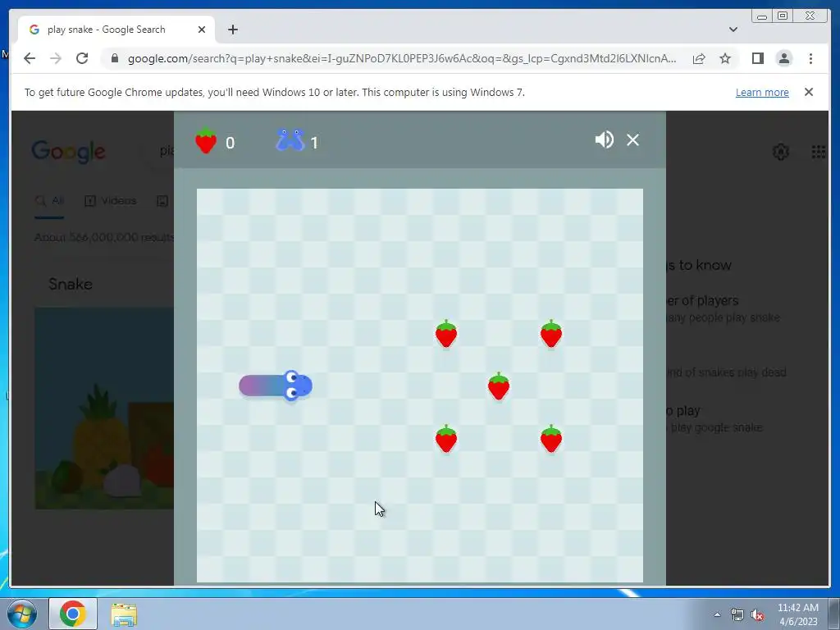Viewport: 840px width, 630px height.
Task: Open Chrome three-dot menu
Action: pyautogui.click(x=810, y=58)
